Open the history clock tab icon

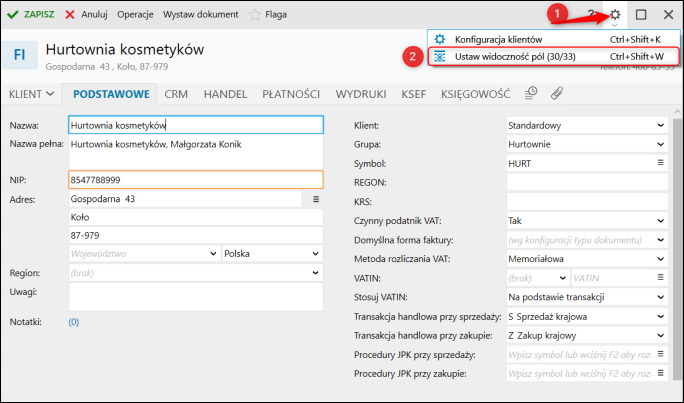(x=532, y=93)
